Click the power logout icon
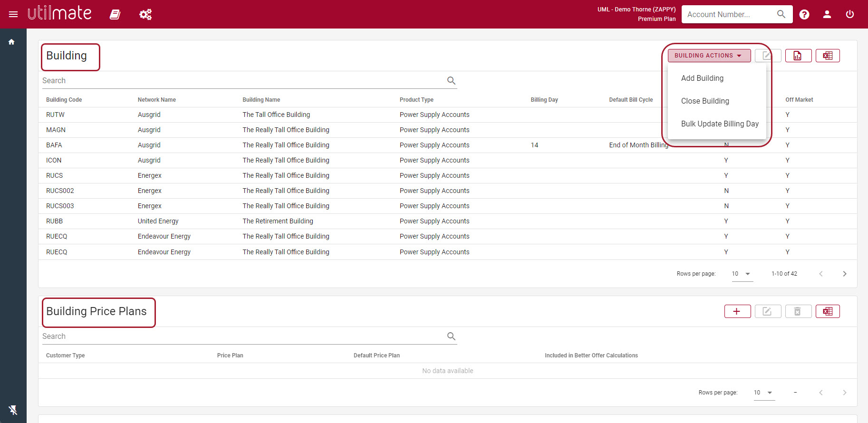The width and height of the screenshot is (868, 423). 850,14
